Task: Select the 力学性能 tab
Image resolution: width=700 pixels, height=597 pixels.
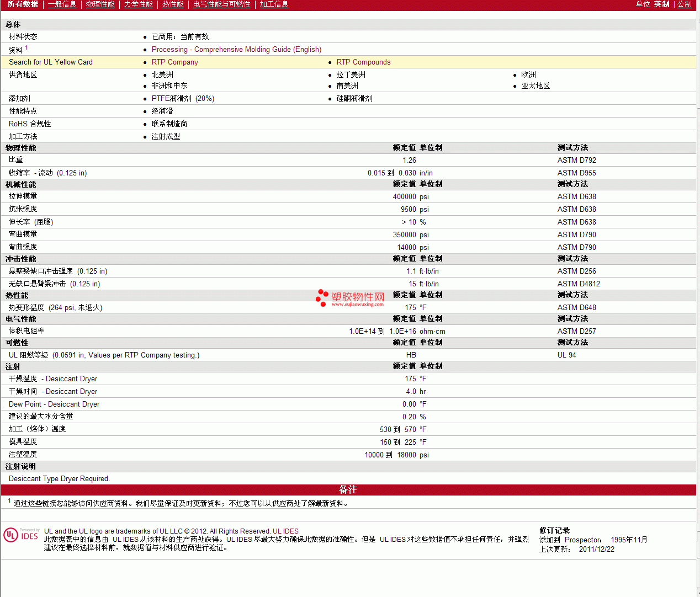Action: click(x=138, y=4)
